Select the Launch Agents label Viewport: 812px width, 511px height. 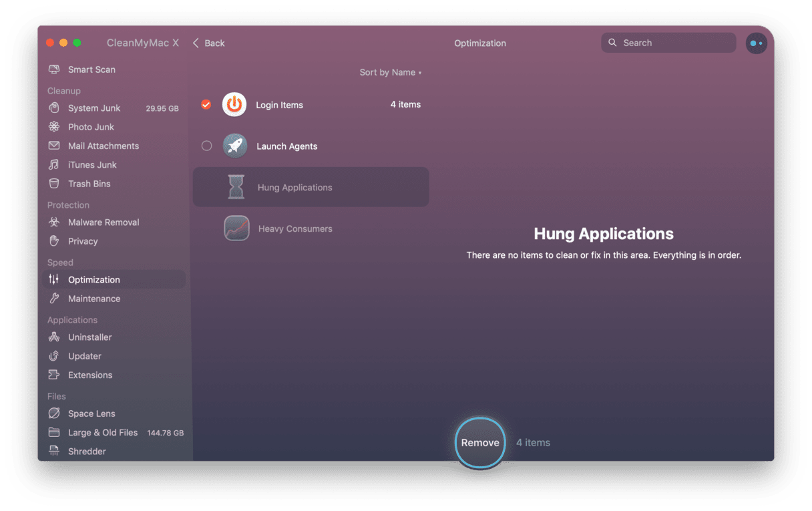click(x=287, y=146)
